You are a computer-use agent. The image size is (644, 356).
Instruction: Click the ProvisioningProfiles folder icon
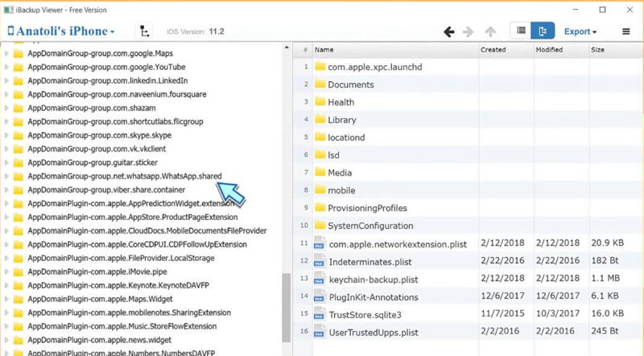click(320, 208)
